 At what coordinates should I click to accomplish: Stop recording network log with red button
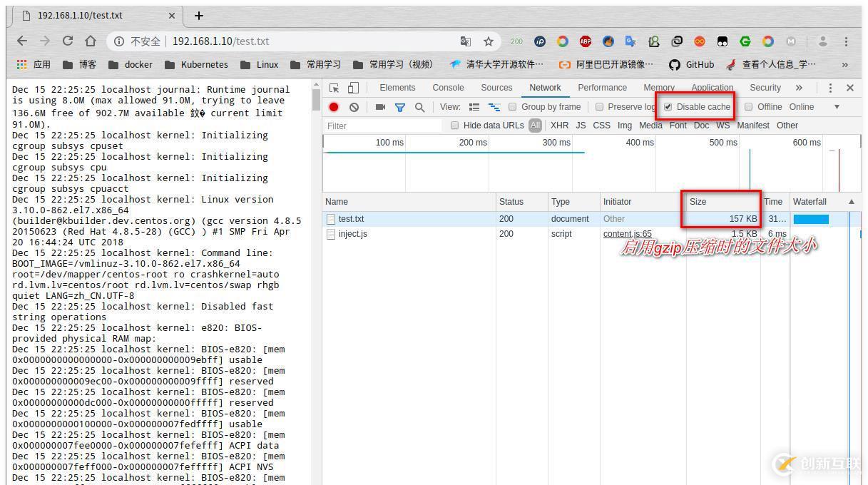334,107
